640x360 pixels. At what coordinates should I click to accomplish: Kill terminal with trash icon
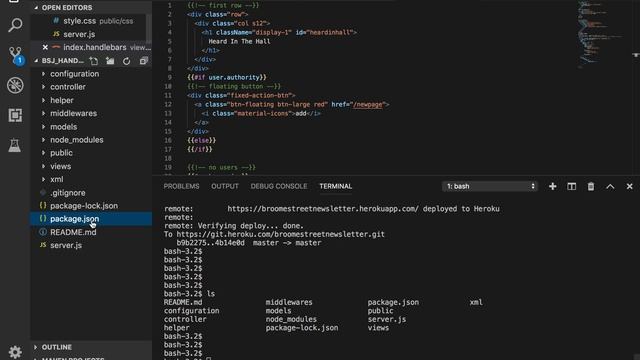pos(591,186)
